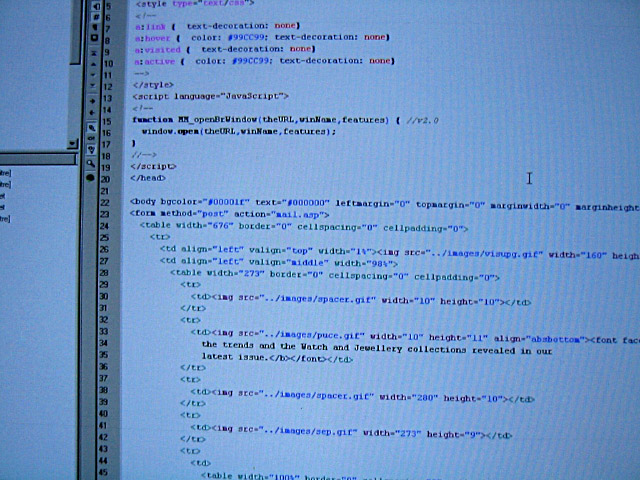Click the single down-arrow icon
Image resolution: width=640 pixels, height=480 pixels.
coord(93,75)
